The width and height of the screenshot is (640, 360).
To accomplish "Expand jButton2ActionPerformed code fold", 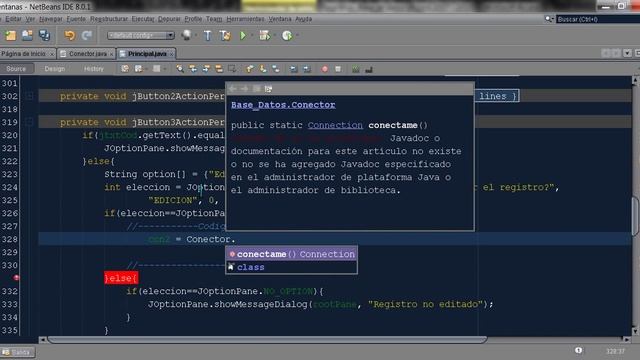I will (x=29, y=96).
